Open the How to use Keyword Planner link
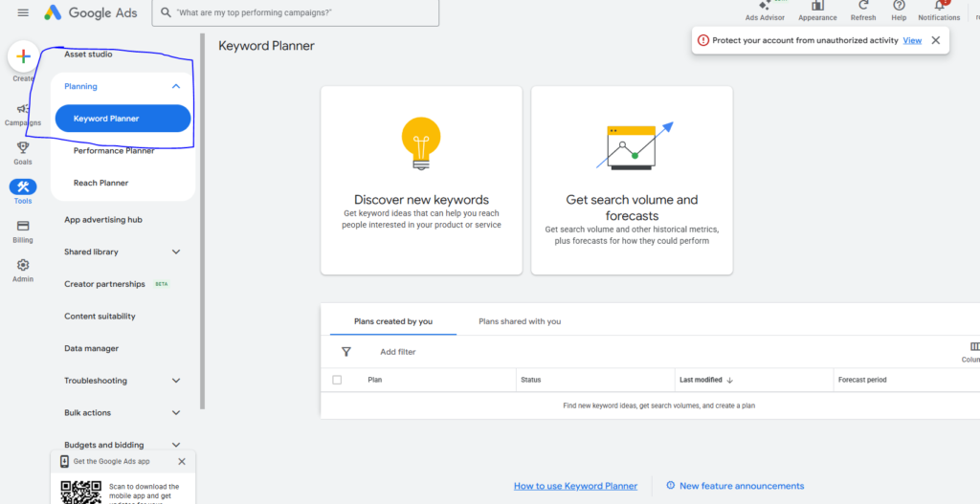The height and width of the screenshot is (504, 980). point(575,486)
